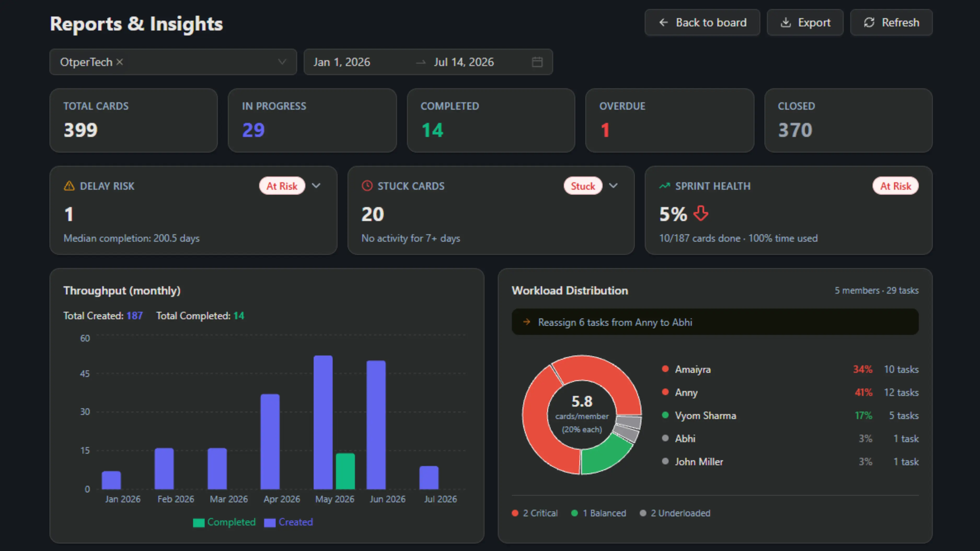Select Vyom Sharma in workload list
Image resolution: width=980 pixels, height=551 pixels.
click(790, 415)
